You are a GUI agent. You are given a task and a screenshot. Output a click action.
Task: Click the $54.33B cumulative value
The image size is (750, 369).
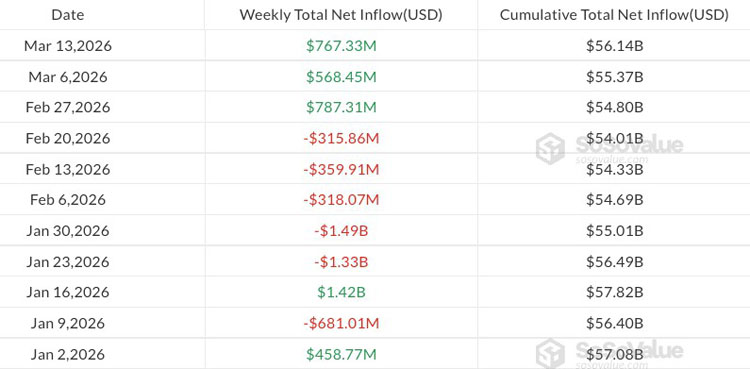pos(615,169)
